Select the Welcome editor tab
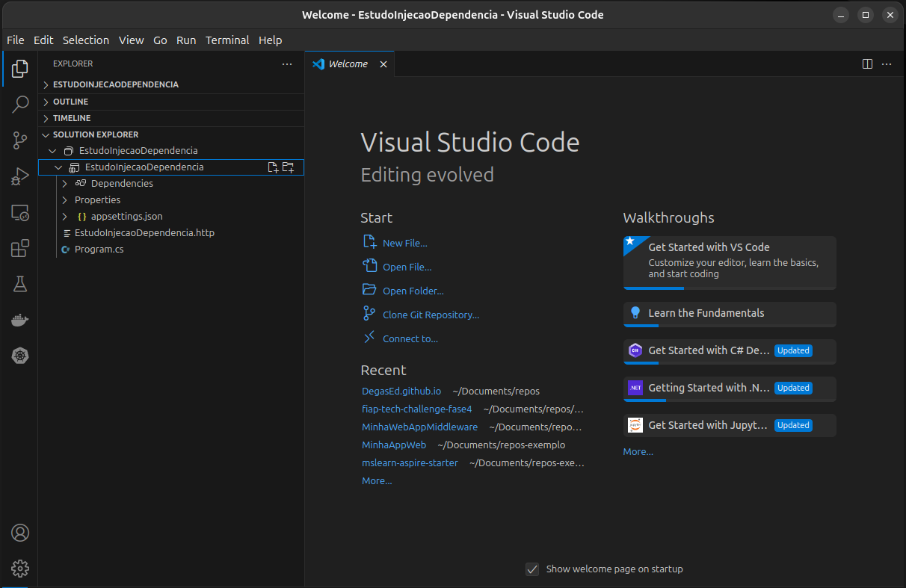The height and width of the screenshot is (588, 906). [x=350, y=64]
